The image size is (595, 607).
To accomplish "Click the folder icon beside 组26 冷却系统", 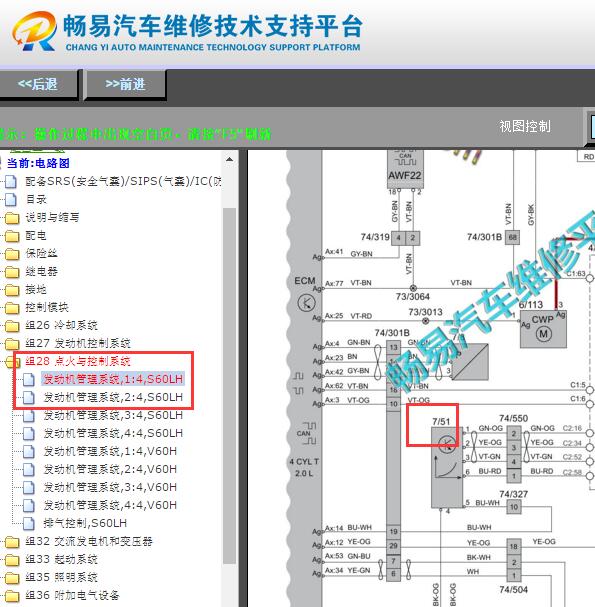I will point(12,326).
